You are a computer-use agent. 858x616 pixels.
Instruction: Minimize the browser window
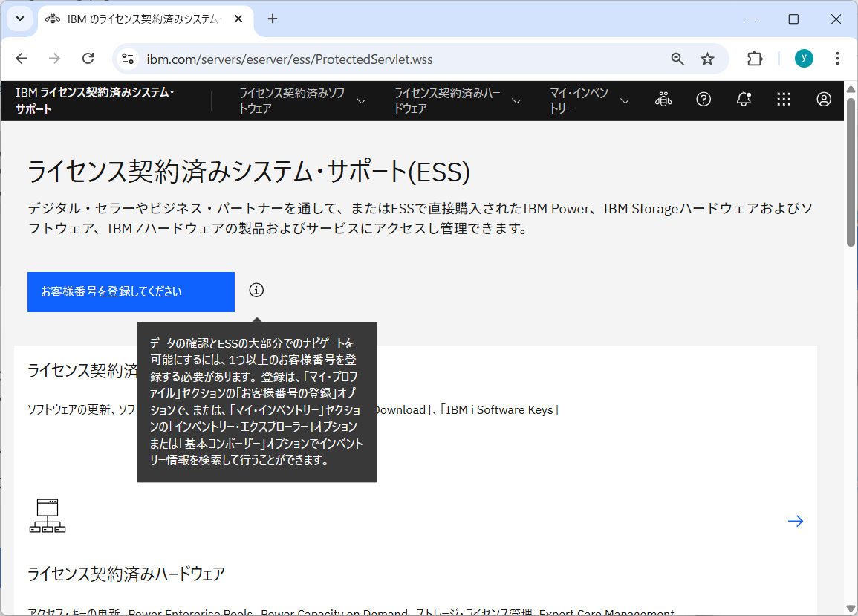click(x=751, y=19)
